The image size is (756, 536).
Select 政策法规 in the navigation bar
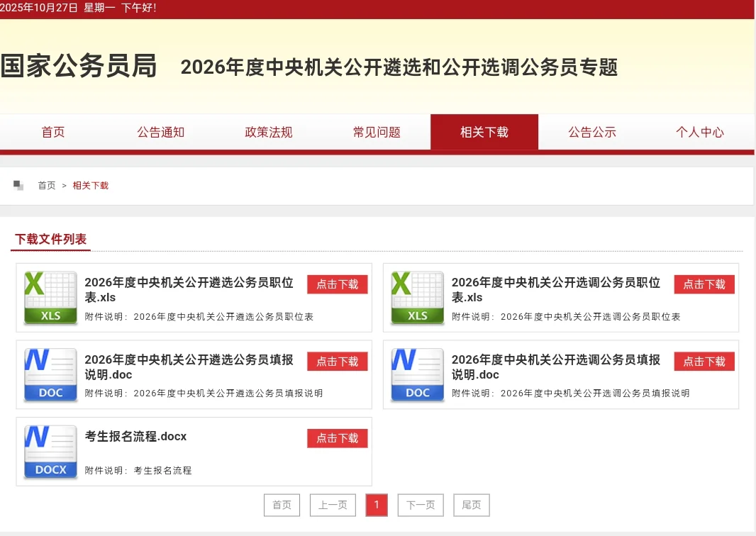click(269, 132)
